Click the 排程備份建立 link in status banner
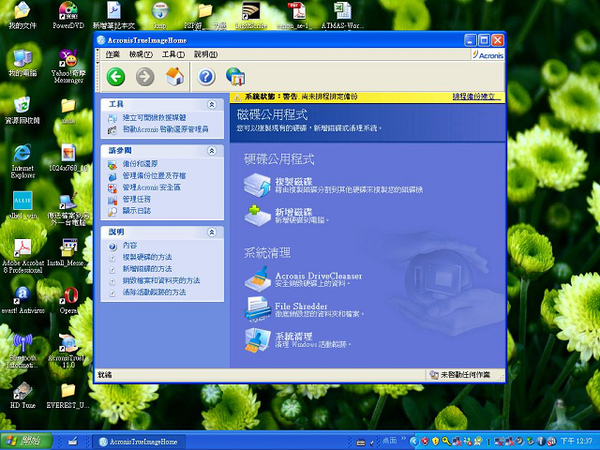600x450 pixels. click(476, 97)
